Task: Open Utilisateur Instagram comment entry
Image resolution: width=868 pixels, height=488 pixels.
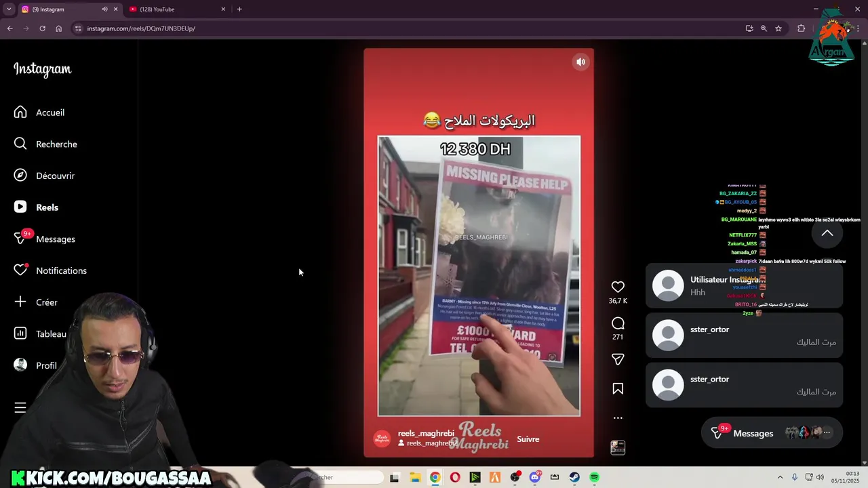Action: point(744,285)
